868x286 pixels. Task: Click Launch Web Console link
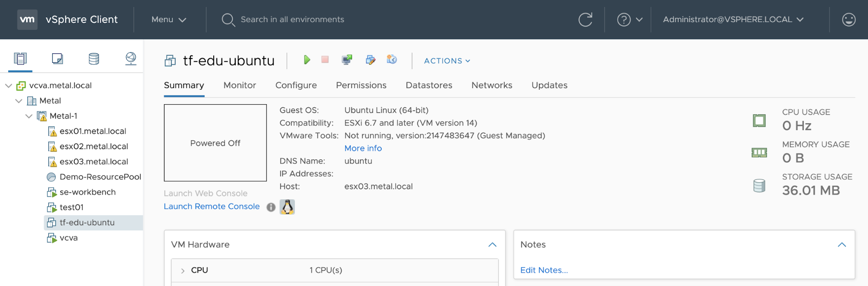[206, 194]
